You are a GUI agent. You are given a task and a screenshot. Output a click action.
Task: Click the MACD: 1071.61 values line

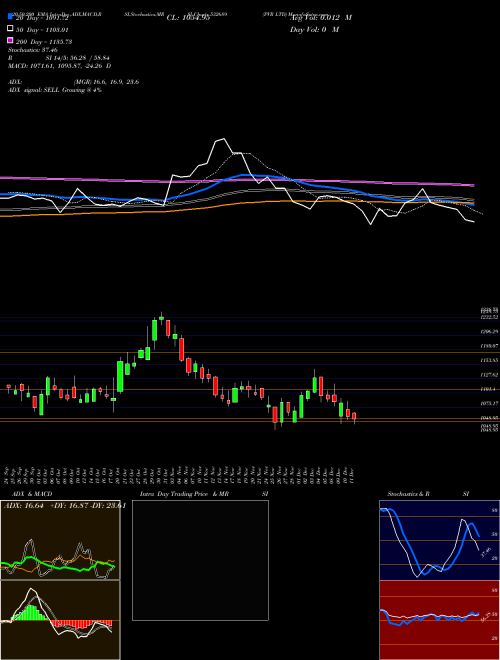tap(60, 66)
